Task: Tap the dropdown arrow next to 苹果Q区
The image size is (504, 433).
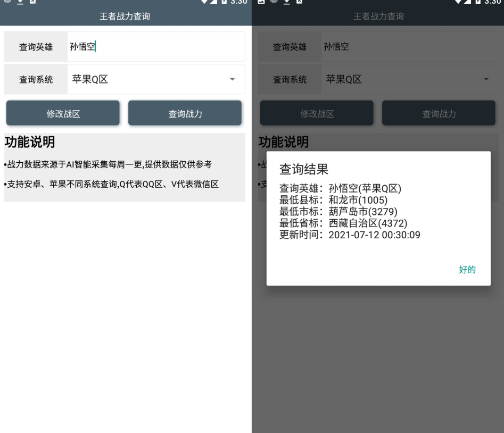Action: [x=233, y=79]
